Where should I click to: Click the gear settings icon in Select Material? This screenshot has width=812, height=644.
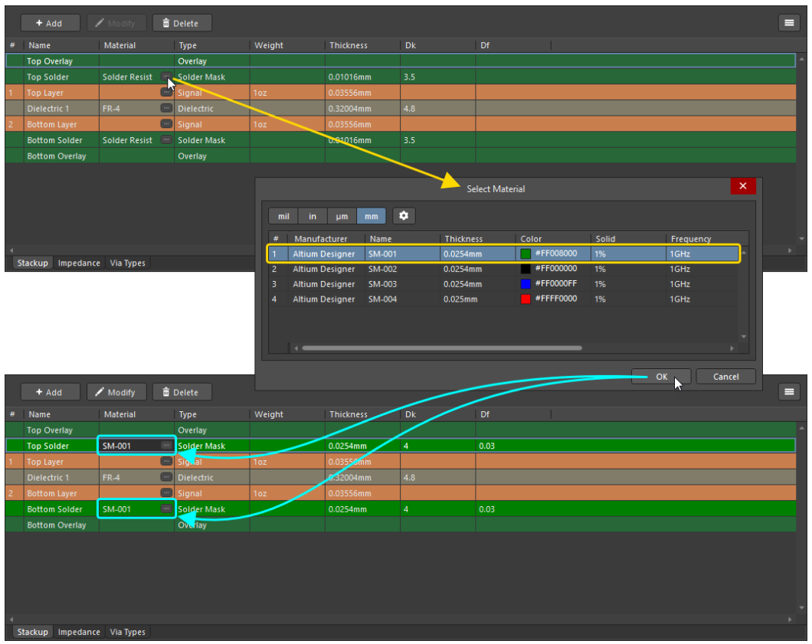point(403,216)
